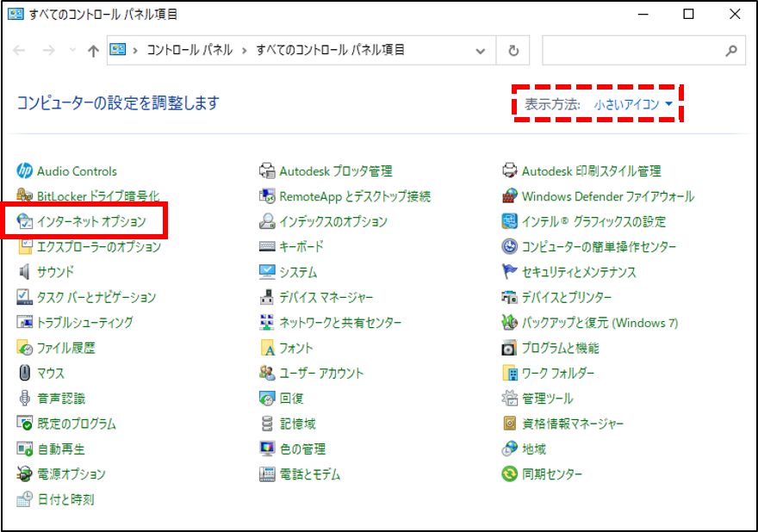Click the Forward navigation arrow
The image size is (758, 532).
[48, 50]
